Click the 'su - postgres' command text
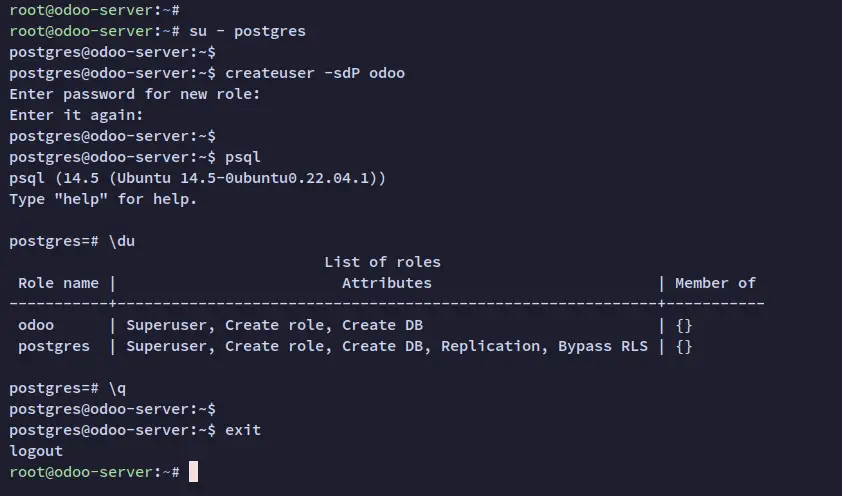842x496 pixels. coord(247,31)
